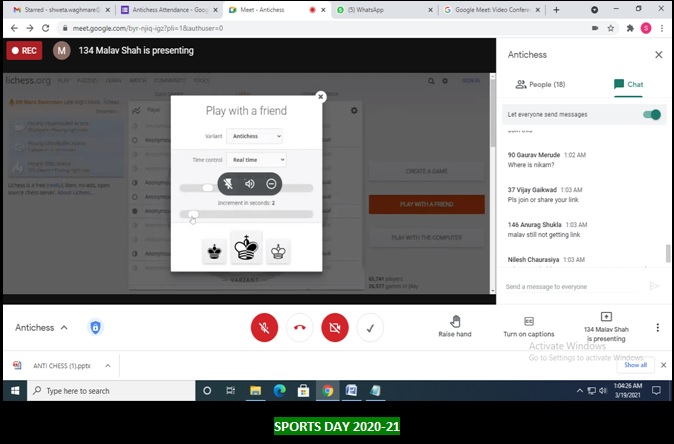Viewport: 674px width, 444px height.
Task: Expand the Antichess meeting details arrow
Action: click(64, 328)
